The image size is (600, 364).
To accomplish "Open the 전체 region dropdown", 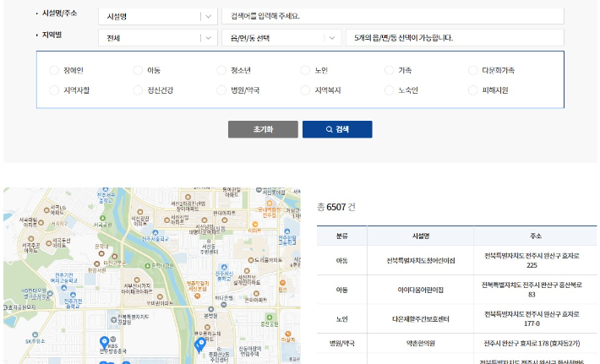I will [x=158, y=38].
